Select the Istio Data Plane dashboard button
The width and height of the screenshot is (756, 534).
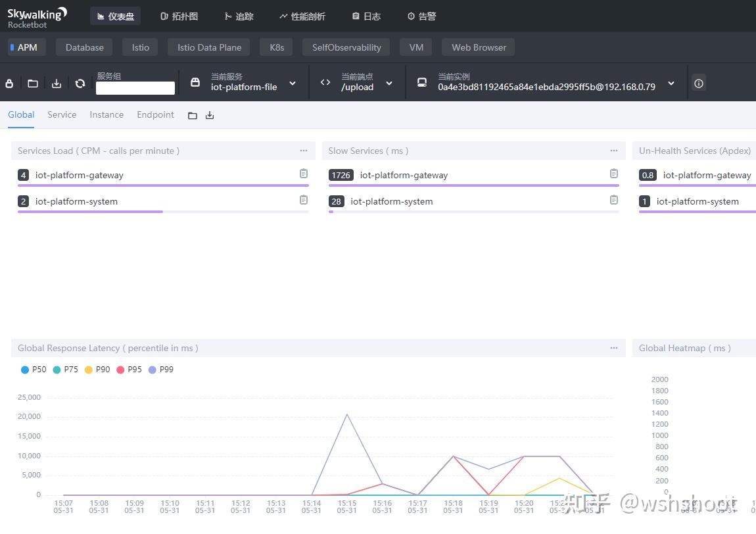click(x=209, y=47)
